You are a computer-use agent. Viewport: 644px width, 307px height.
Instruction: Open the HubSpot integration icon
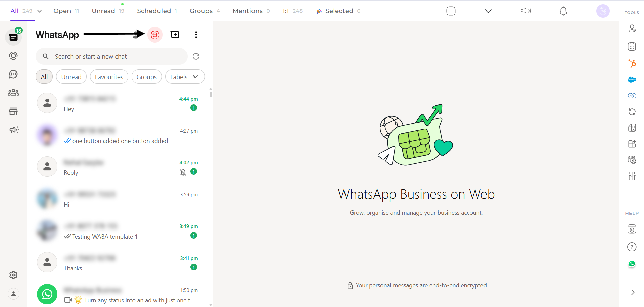tap(632, 63)
